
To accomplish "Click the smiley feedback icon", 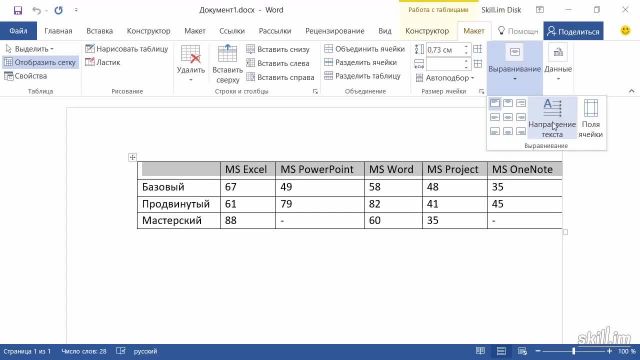I will (625, 31).
